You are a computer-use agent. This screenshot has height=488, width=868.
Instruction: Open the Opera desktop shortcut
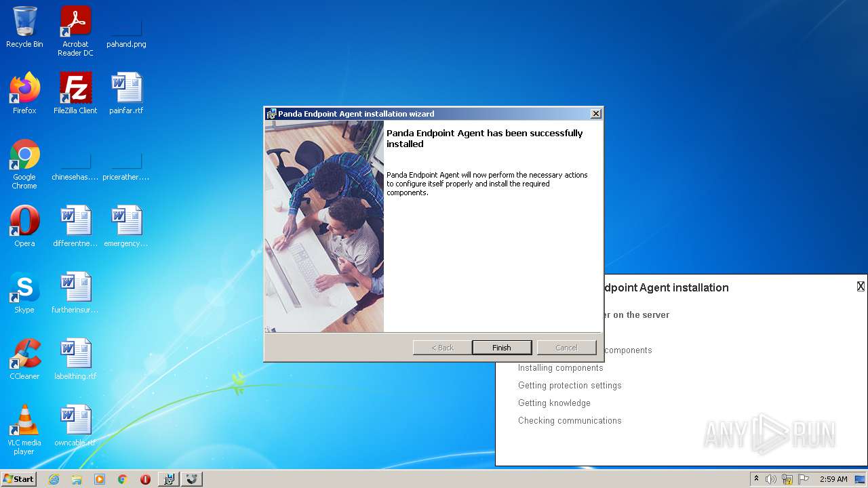pyautogui.click(x=24, y=226)
